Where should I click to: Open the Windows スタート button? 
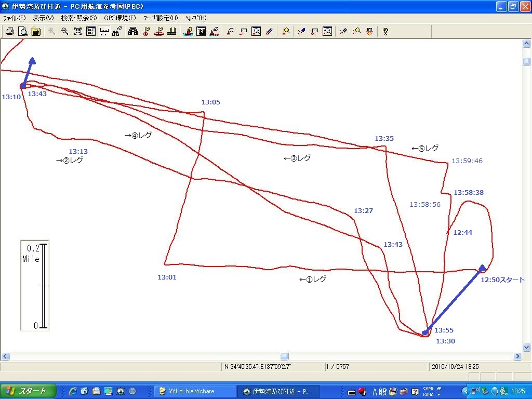tap(28, 391)
